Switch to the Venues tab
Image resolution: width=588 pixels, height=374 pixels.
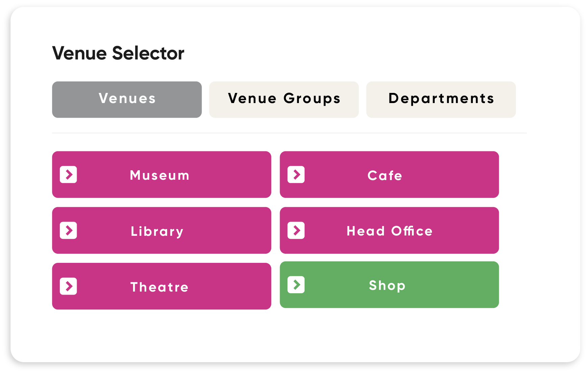click(127, 99)
